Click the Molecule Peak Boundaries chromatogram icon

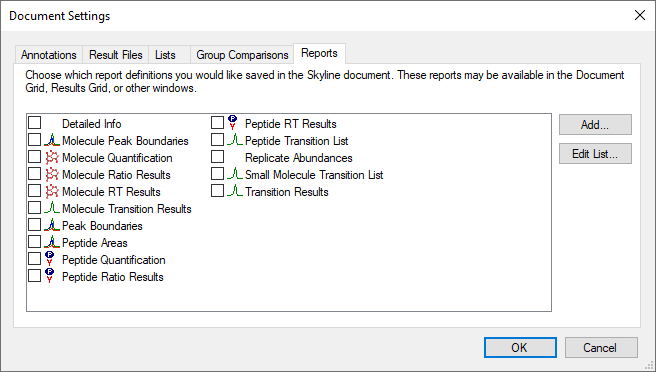coord(52,140)
